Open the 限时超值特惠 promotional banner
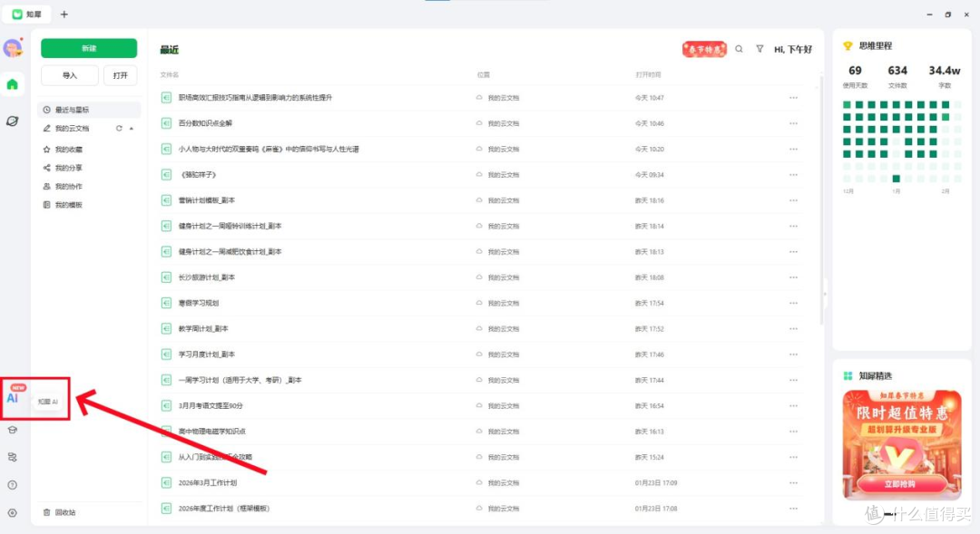 point(901,444)
